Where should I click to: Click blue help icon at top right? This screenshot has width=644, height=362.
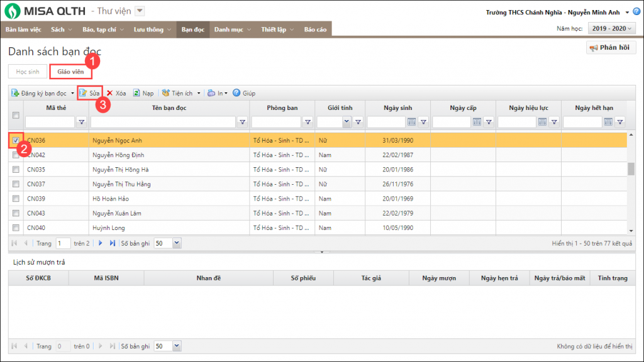click(636, 12)
